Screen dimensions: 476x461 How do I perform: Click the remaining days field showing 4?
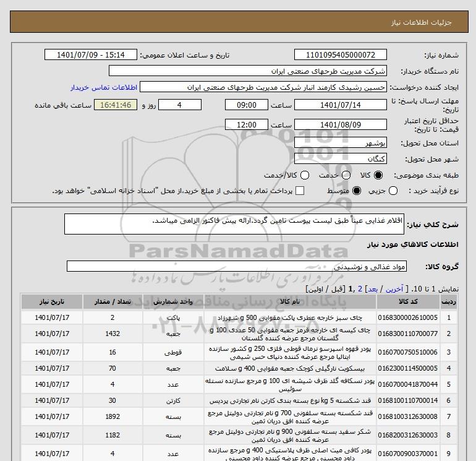tap(180, 105)
